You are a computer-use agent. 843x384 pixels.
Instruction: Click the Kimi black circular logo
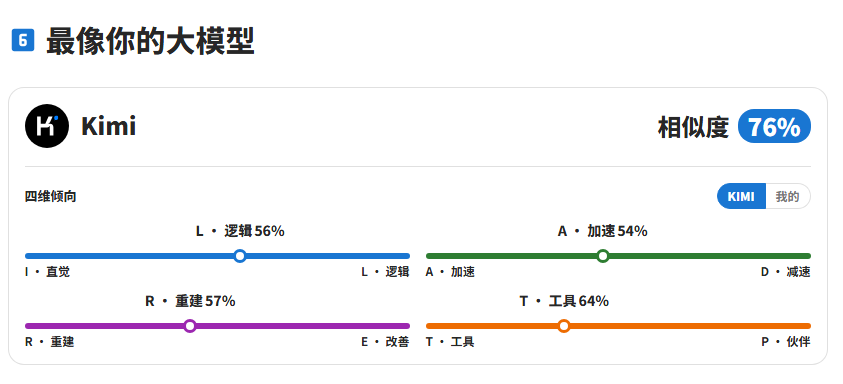pos(47,126)
